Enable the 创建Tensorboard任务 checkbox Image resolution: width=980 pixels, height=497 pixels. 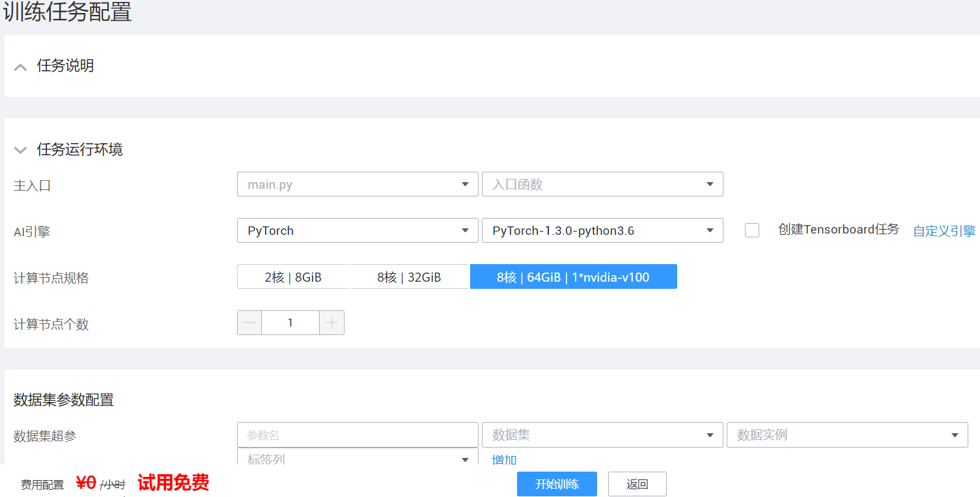pyautogui.click(x=752, y=230)
